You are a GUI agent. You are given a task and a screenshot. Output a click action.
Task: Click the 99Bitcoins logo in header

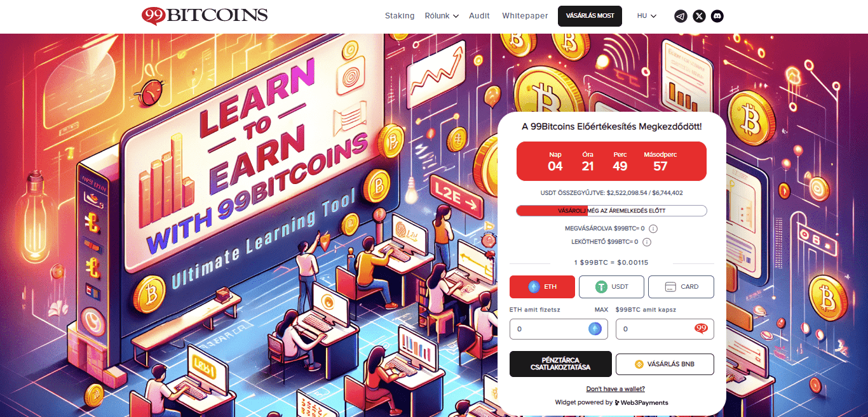[x=205, y=15]
